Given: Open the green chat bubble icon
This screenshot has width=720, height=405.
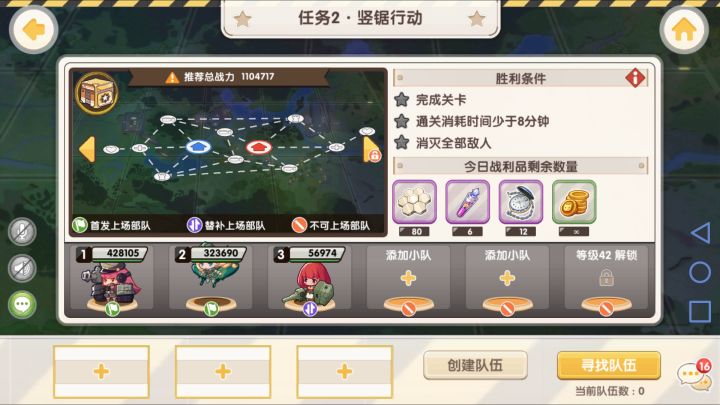Looking at the screenshot, I should coord(22,304).
